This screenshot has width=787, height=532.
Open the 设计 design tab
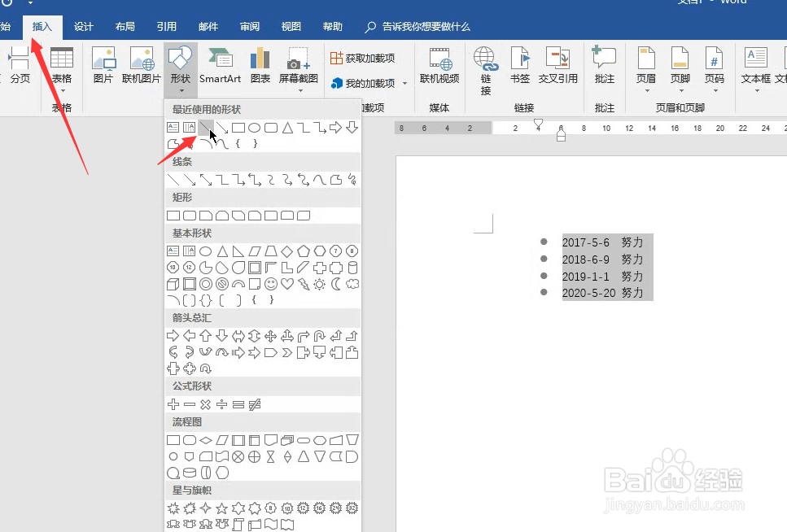point(83,27)
